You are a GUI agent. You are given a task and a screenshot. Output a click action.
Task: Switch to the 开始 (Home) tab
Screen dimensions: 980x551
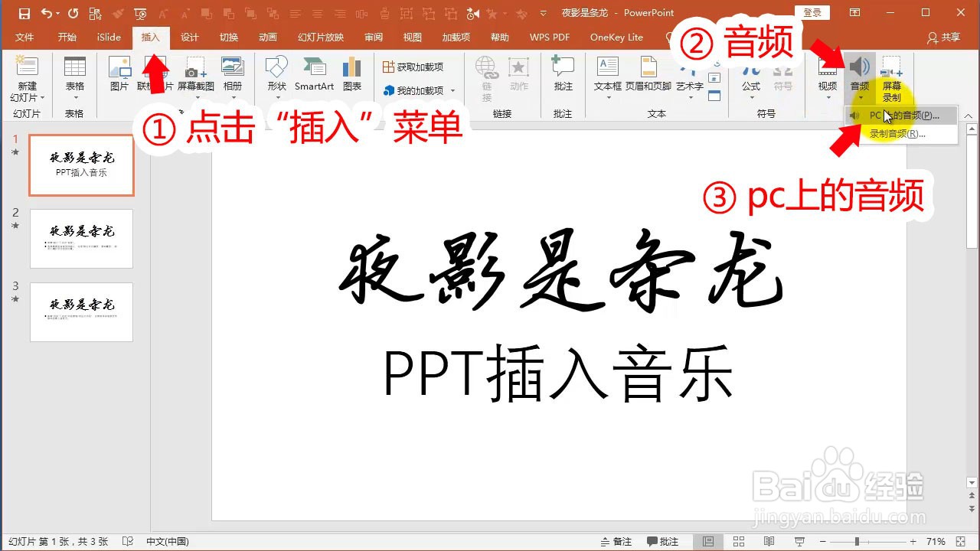click(x=67, y=37)
